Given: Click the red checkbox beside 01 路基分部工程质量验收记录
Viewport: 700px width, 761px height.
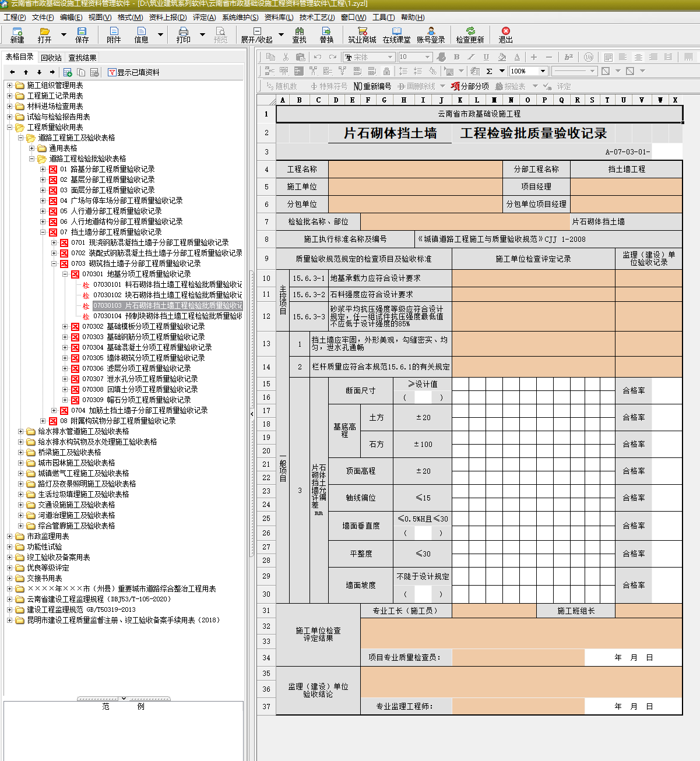Looking at the screenshot, I should point(53,170).
